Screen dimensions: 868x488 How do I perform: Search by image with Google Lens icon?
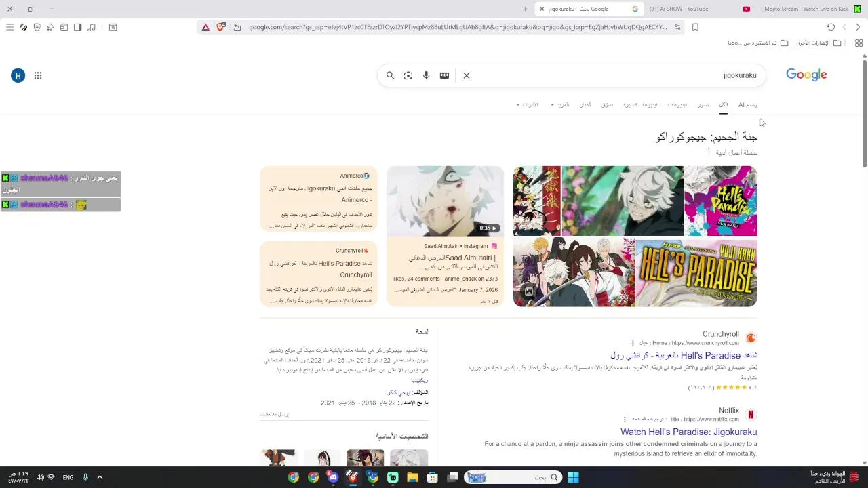click(x=408, y=75)
